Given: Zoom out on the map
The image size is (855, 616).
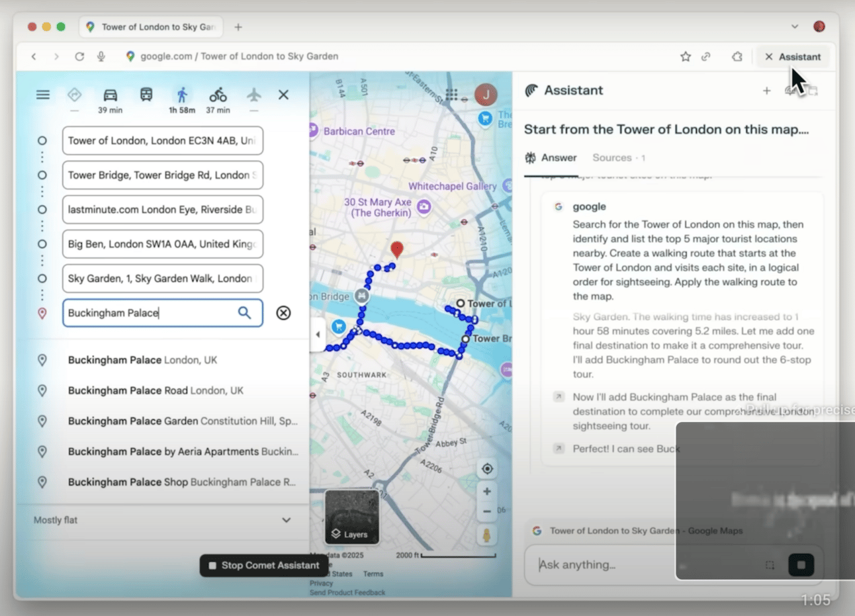Looking at the screenshot, I should [x=487, y=511].
